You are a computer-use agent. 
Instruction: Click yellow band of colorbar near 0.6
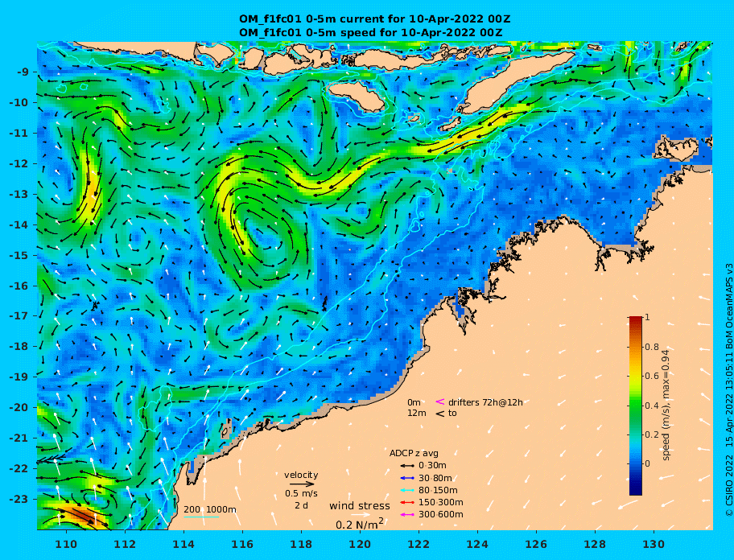(636, 377)
